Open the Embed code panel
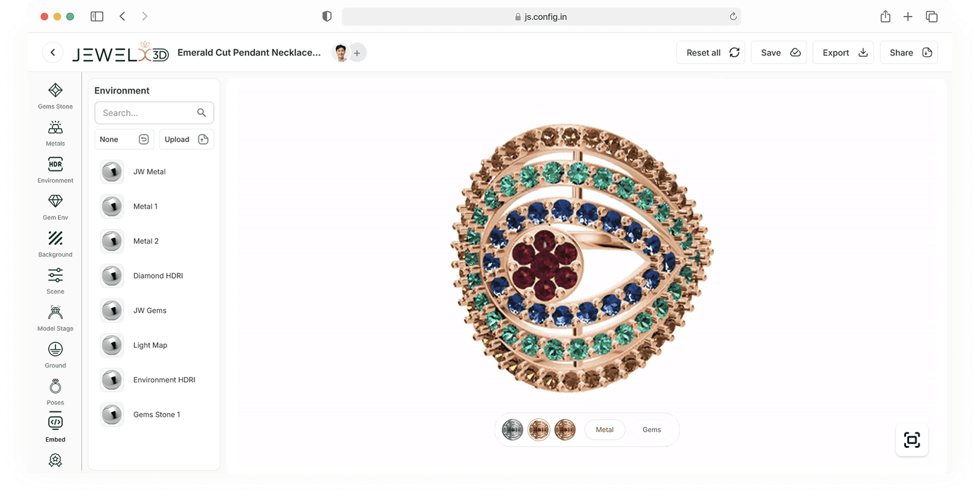980x499 pixels. pyautogui.click(x=55, y=429)
